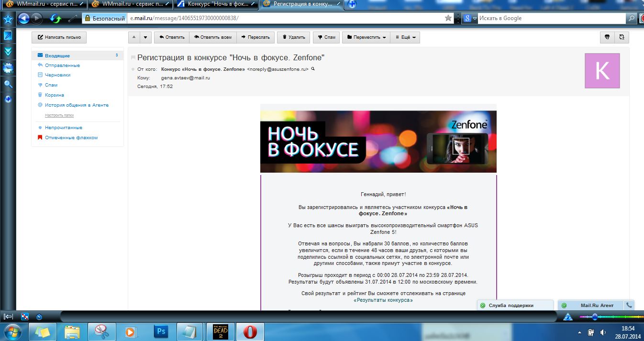Filter by Отмеченные флажком messages
The image size is (644, 341).
[71, 138]
